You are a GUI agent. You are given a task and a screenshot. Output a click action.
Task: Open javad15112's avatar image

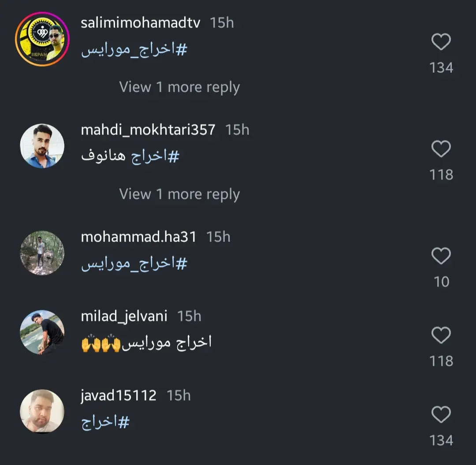pyautogui.click(x=42, y=412)
